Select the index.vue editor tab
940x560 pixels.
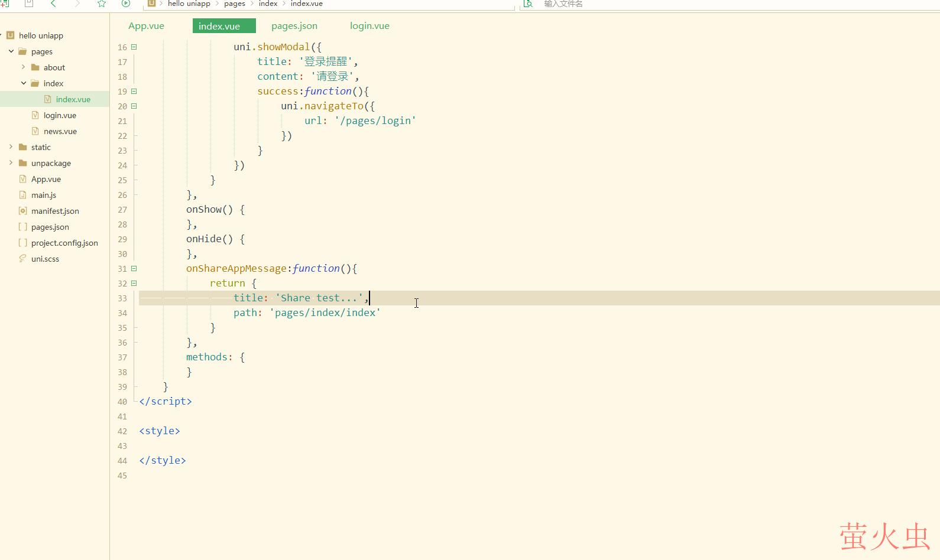tap(224, 26)
